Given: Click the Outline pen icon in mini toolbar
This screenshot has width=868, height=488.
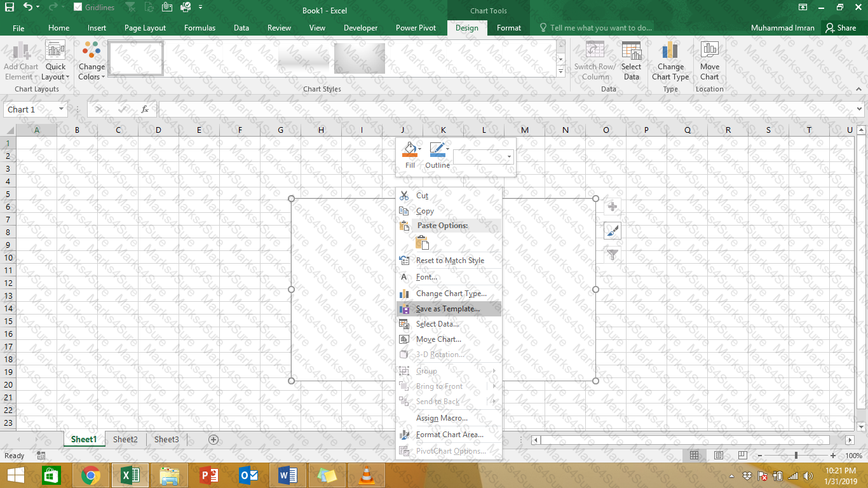Looking at the screenshot, I should [x=436, y=150].
